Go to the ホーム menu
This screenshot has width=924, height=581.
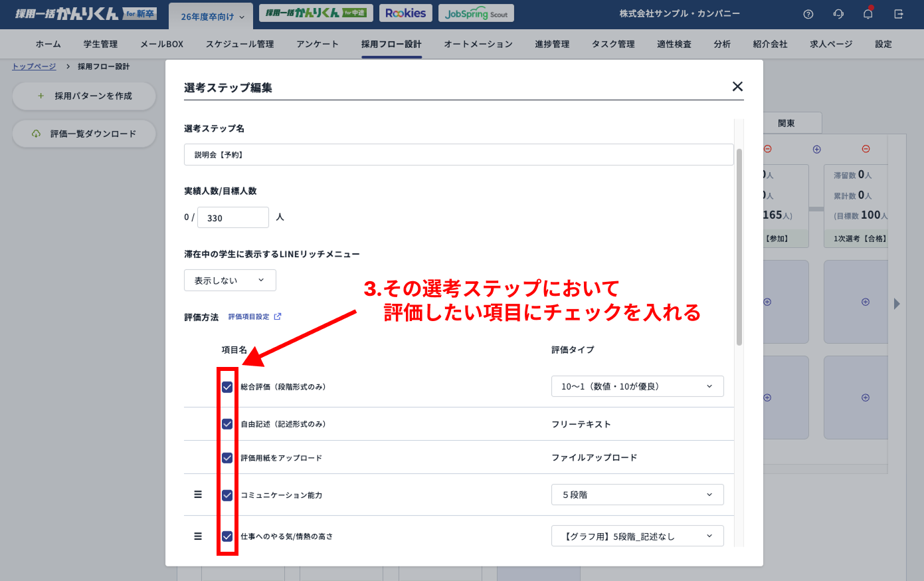48,44
